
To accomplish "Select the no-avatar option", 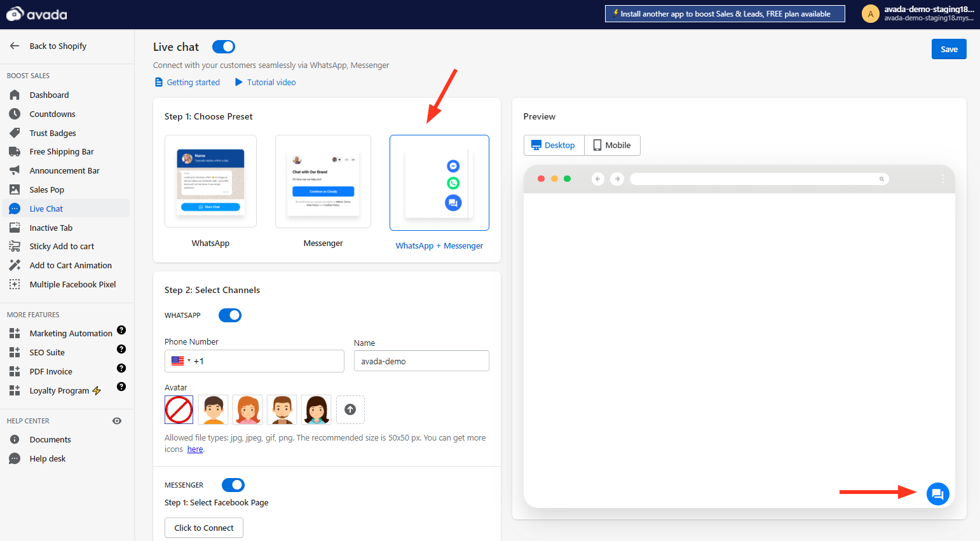I will 179,410.
